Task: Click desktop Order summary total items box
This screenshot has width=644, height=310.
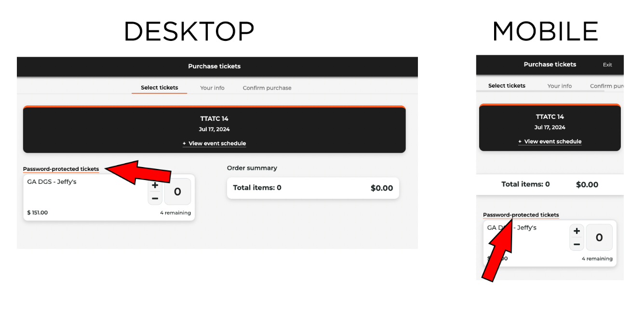Action: pyautogui.click(x=313, y=188)
